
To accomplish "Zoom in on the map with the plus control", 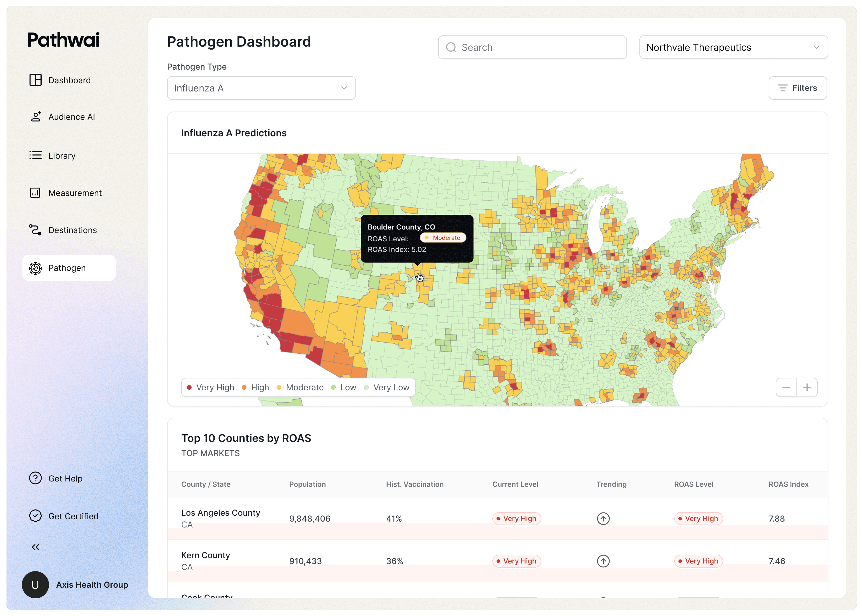I will (x=807, y=387).
